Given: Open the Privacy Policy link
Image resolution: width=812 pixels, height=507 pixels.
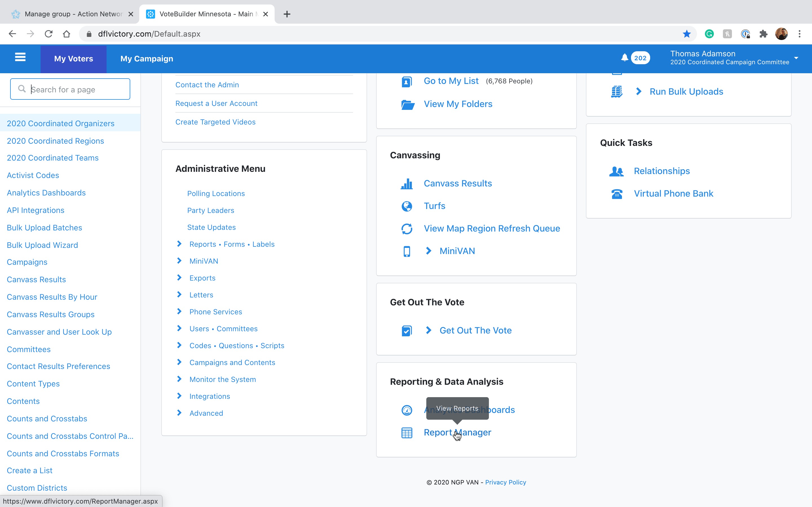Looking at the screenshot, I should [x=505, y=482].
